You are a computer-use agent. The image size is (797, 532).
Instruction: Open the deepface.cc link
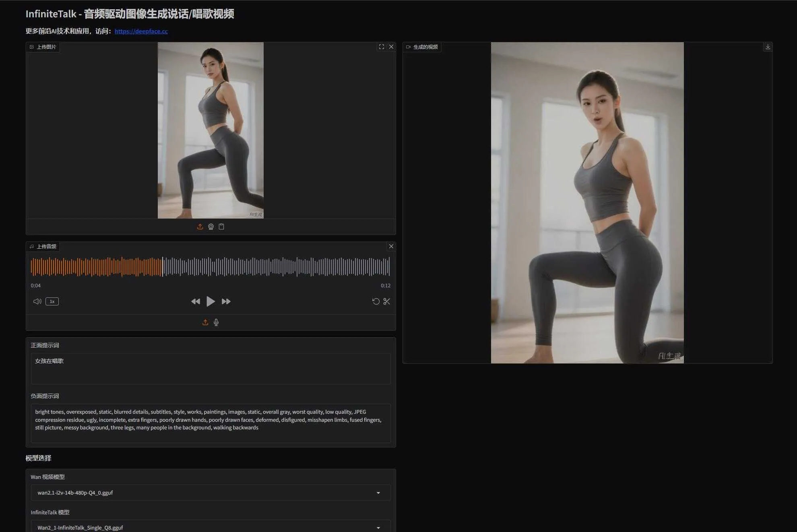tap(141, 31)
